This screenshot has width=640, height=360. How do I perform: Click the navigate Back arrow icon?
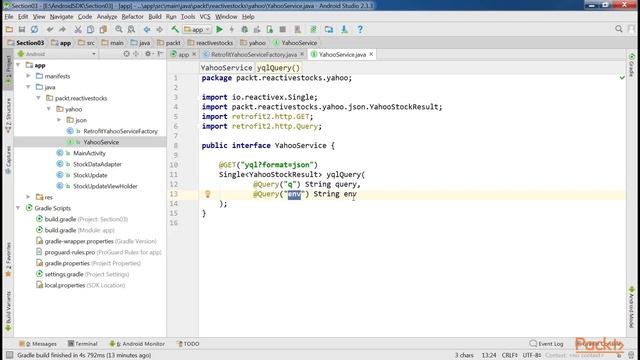click(147, 29)
